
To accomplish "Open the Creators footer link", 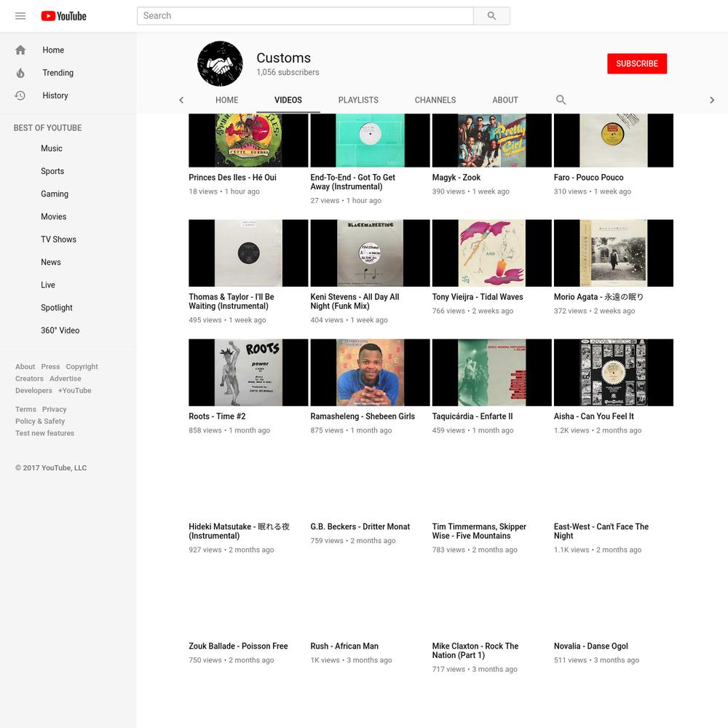I will coord(29,379).
